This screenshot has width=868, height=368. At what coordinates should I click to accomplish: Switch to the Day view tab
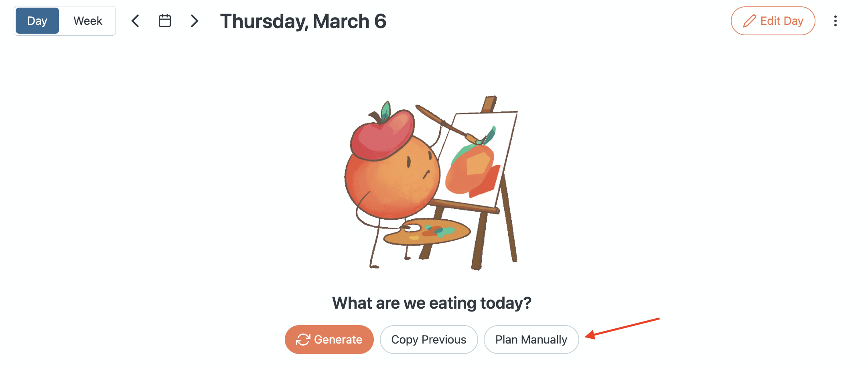point(37,21)
